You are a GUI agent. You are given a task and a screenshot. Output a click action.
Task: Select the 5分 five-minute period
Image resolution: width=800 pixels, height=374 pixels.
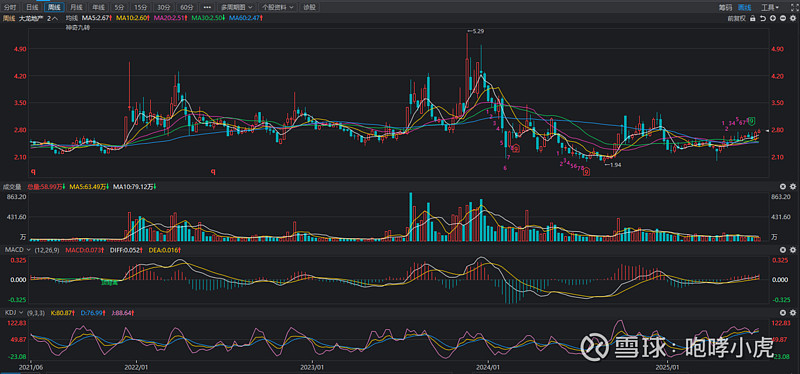coord(119,8)
